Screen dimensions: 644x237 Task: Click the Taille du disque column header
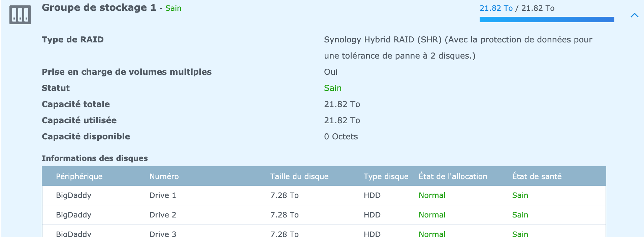tap(299, 176)
